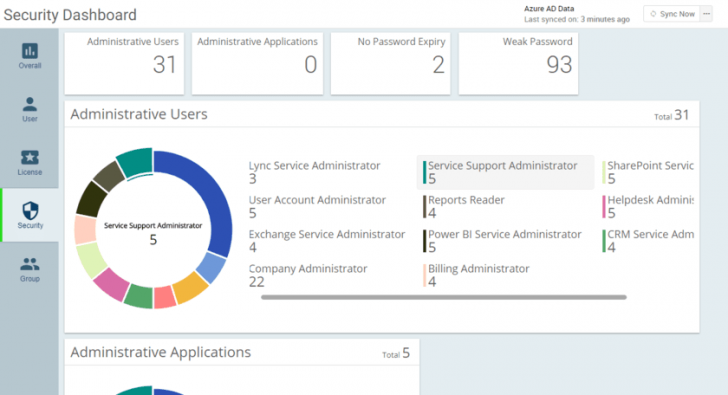728x395 pixels.
Task: Click the Total 5 count in Administrative Applications
Action: pyautogui.click(x=396, y=354)
